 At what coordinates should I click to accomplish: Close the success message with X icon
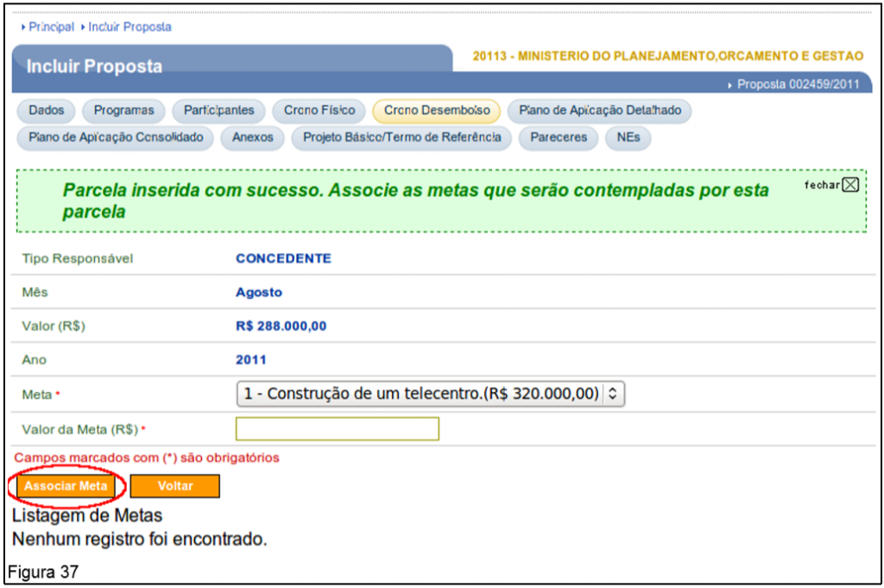[x=850, y=185]
